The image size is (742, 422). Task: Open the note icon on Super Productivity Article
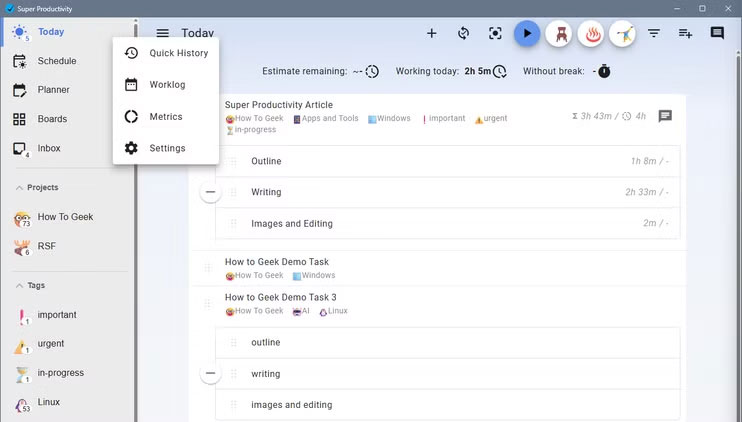coord(665,116)
